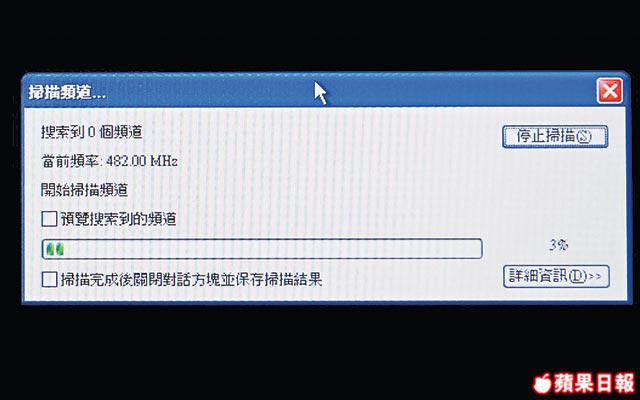The height and width of the screenshot is (400, 640).
Task: Click the 3% progress percentage label
Action: 558,245
